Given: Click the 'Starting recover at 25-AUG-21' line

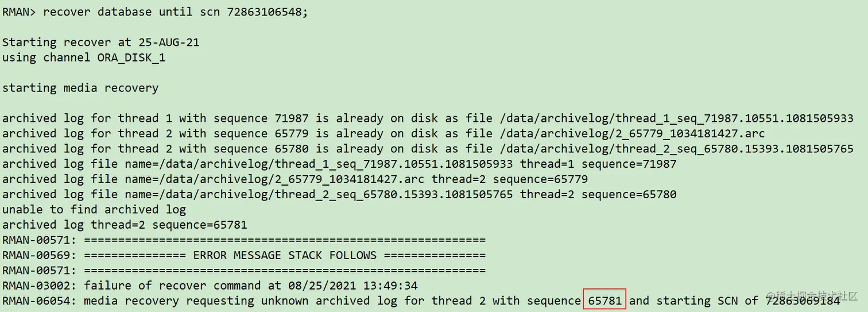Looking at the screenshot, I should pos(101,43).
